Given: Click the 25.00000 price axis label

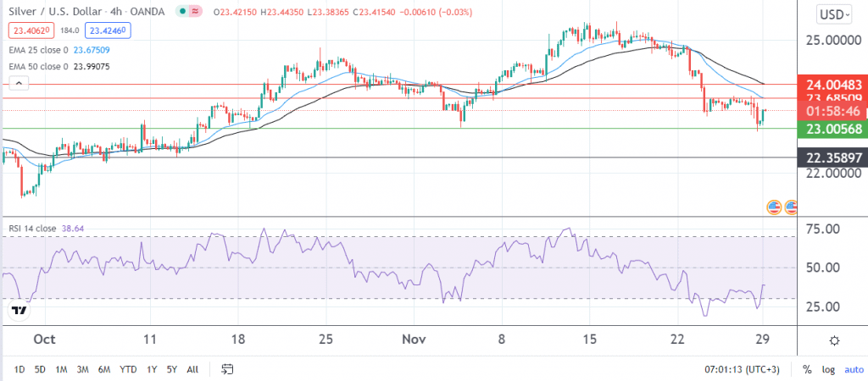Looking at the screenshot, I should click(x=836, y=41).
